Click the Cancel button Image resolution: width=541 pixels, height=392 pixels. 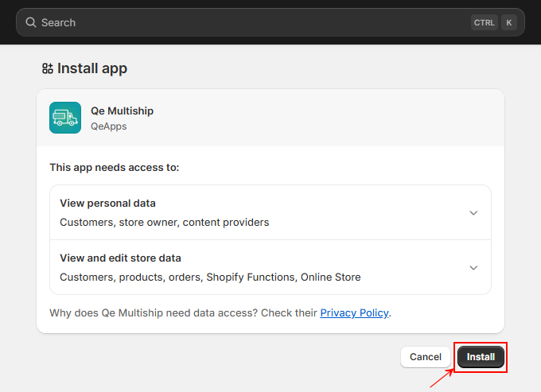426,357
